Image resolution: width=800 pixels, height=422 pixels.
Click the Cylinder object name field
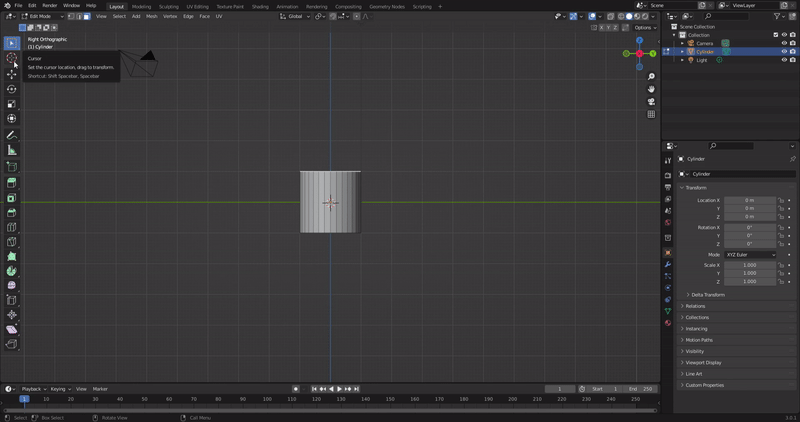point(743,174)
